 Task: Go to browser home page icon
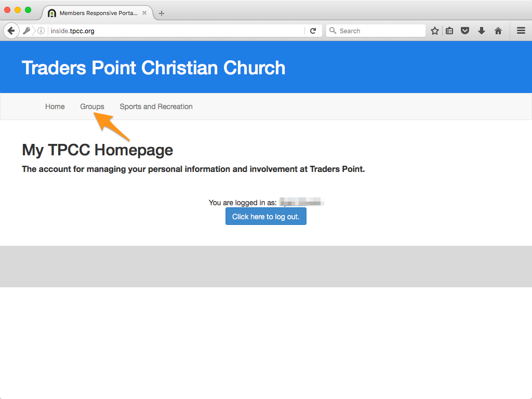tap(498, 31)
